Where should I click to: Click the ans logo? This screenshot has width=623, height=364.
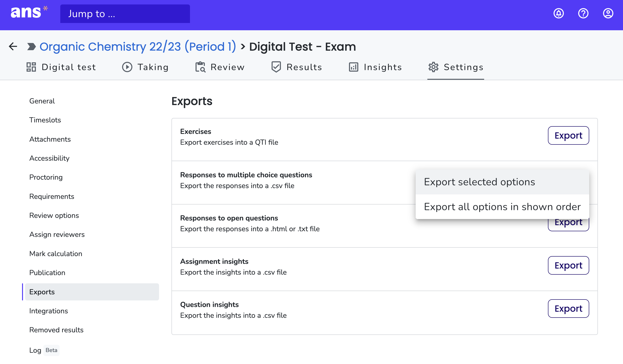[29, 12]
